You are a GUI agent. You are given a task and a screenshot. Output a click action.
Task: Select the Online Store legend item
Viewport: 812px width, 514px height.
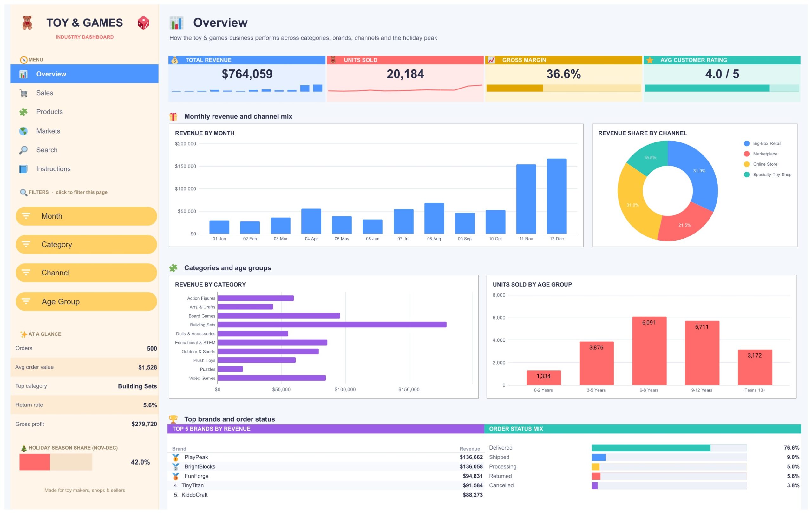(761, 164)
